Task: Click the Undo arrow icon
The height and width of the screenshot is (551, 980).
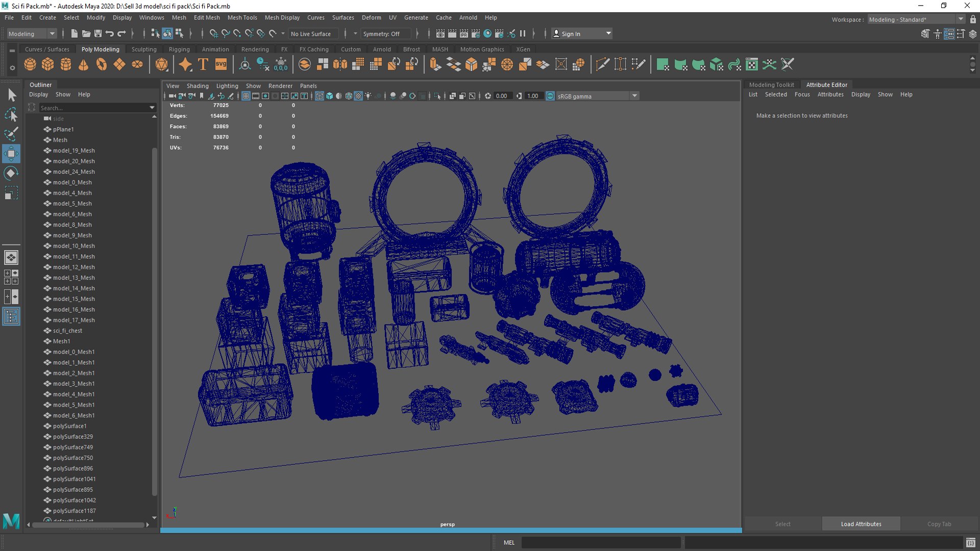Action: point(110,34)
